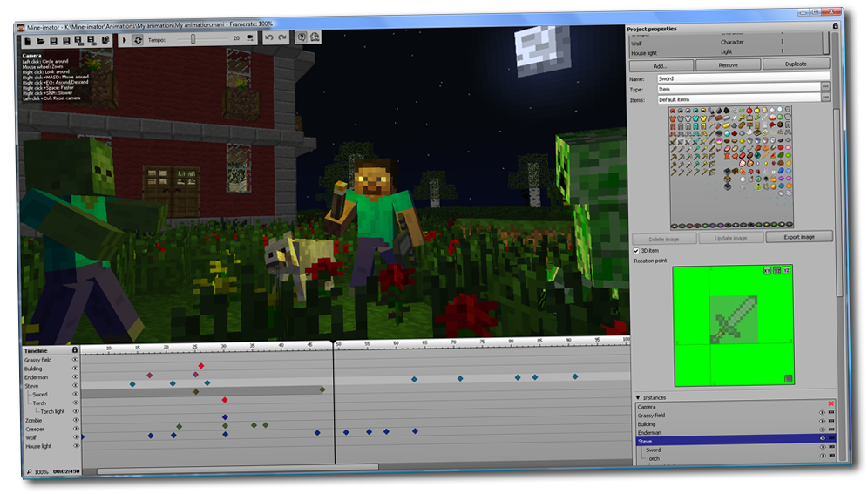Open the Type browse button next to Item
Screen dimensions: 868x494
824,87
